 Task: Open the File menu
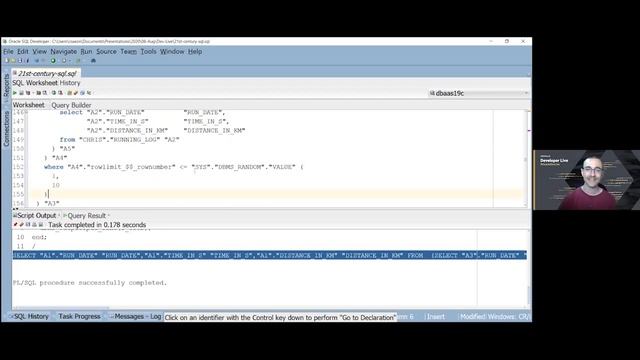[x=8, y=51]
